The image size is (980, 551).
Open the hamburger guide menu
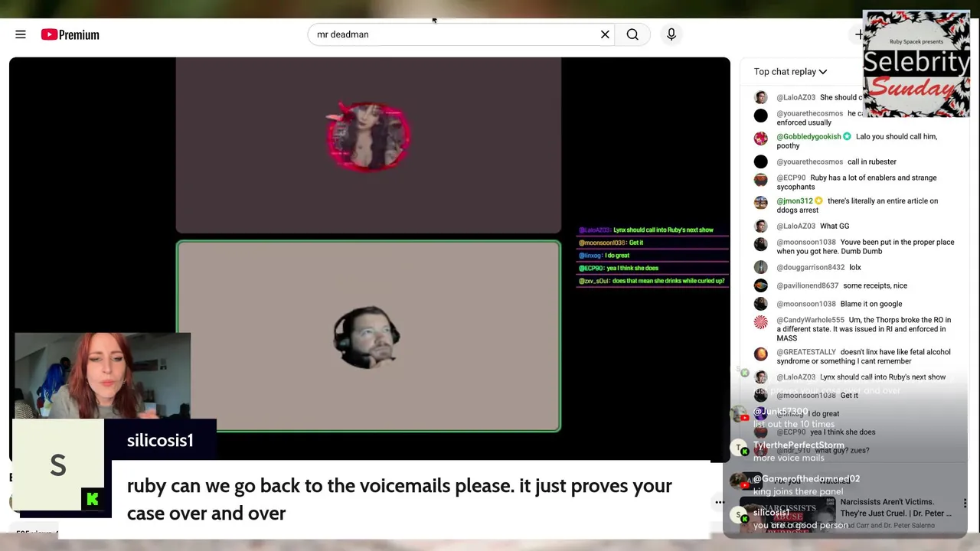[21, 34]
